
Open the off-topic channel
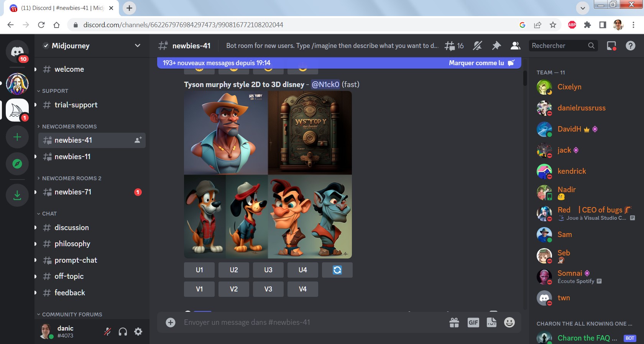[x=92, y=277]
